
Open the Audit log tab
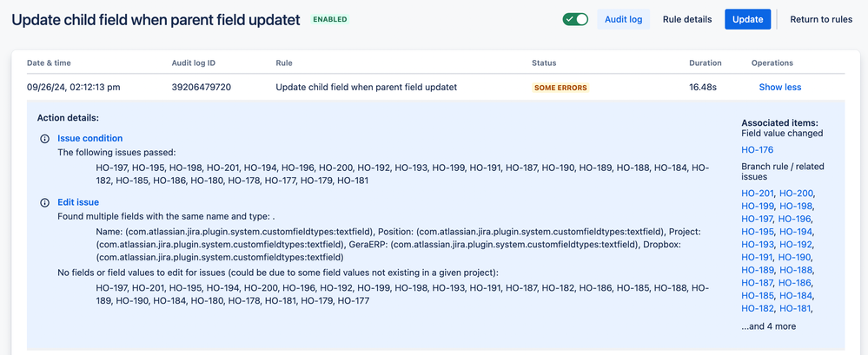tap(623, 19)
